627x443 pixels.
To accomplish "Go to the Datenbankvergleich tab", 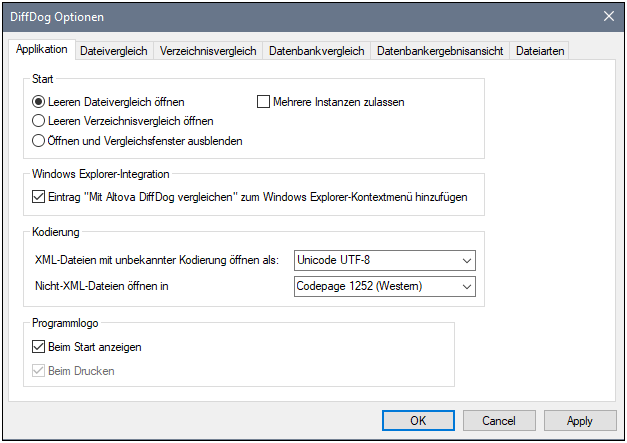I will tap(316, 51).
